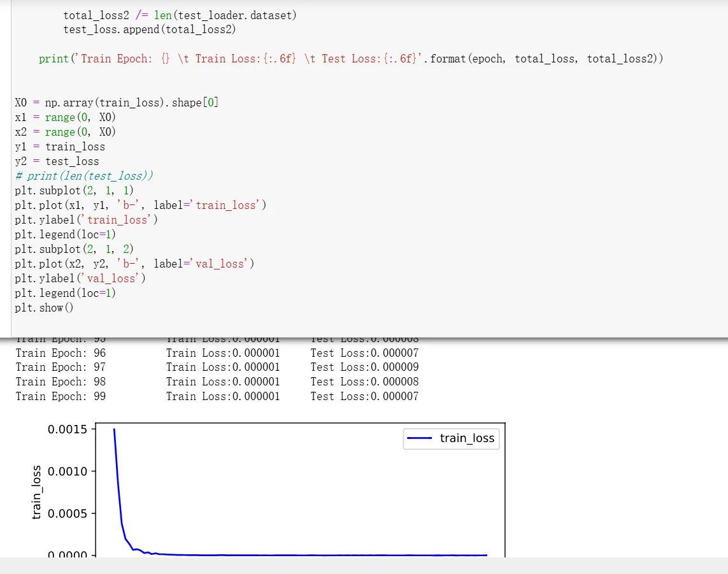Click the 'plt.show()' line

click(x=44, y=308)
